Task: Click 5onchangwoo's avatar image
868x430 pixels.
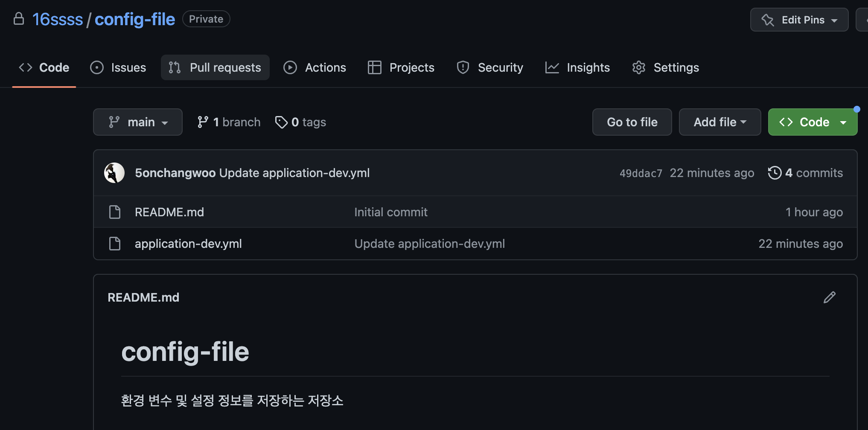Action: [x=114, y=173]
